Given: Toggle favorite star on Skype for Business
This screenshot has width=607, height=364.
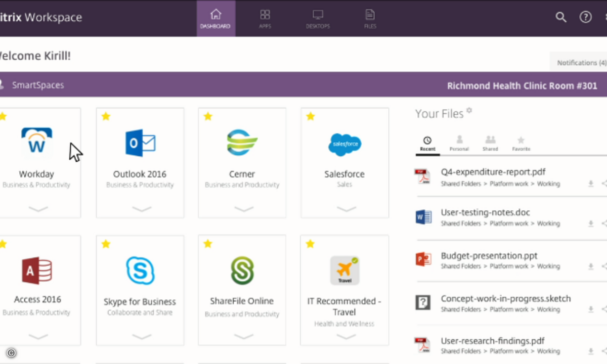Looking at the screenshot, I should pyautogui.click(x=106, y=244).
